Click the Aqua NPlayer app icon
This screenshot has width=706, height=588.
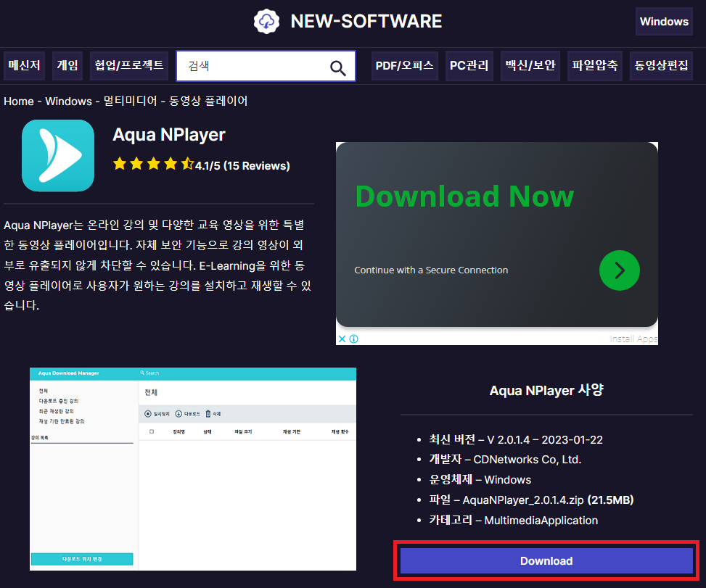58,156
